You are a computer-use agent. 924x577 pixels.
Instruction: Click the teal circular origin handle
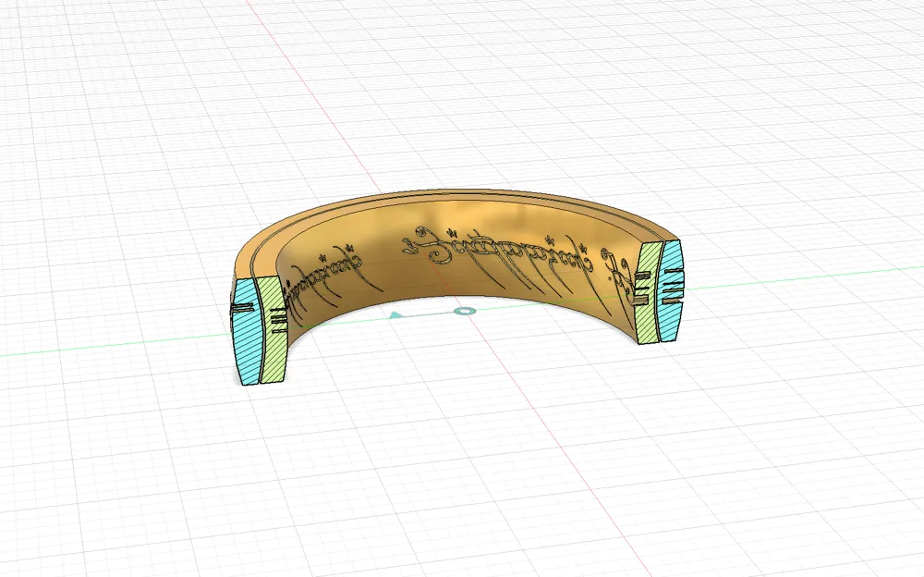click(x=466, y=311)
